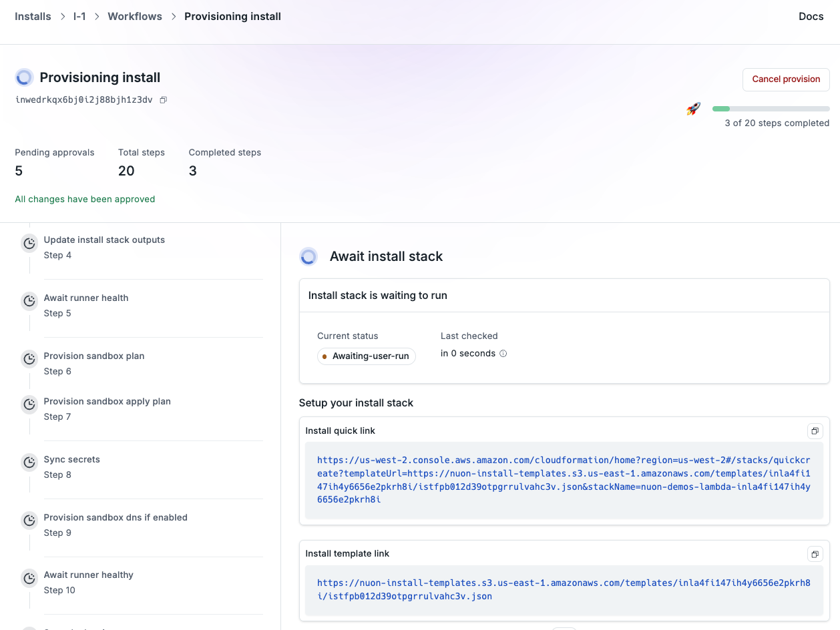The image size is (840, 630).
Task: Open Provision sandbox dns if enabled step
Action: pos(116,525)
